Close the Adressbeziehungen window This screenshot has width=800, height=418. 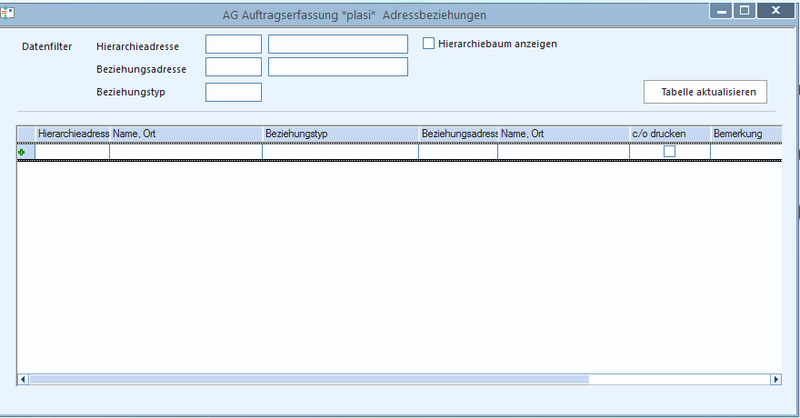(776, 11)
